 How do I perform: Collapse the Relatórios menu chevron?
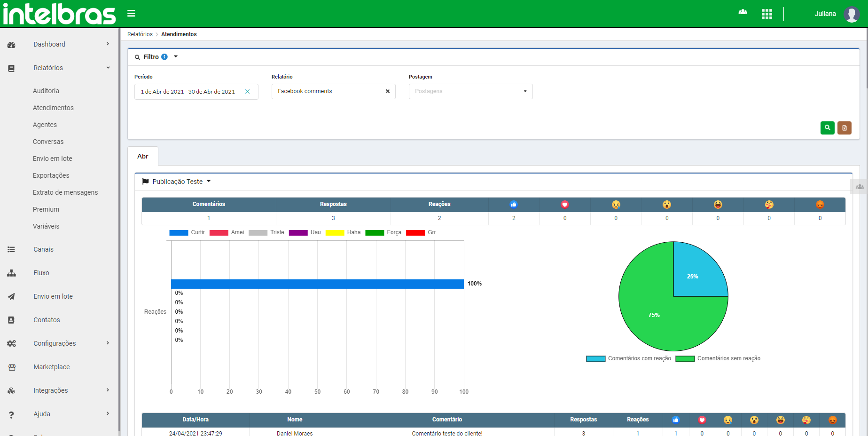[108, 68]
